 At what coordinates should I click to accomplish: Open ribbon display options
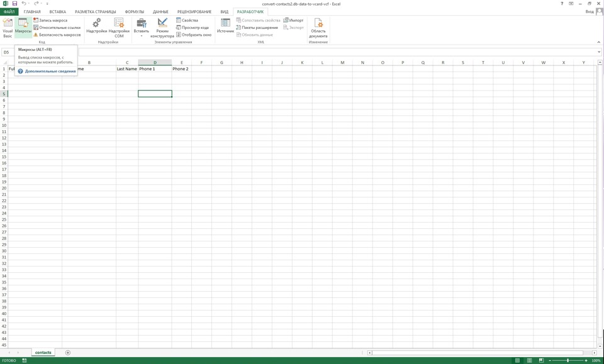571,4
